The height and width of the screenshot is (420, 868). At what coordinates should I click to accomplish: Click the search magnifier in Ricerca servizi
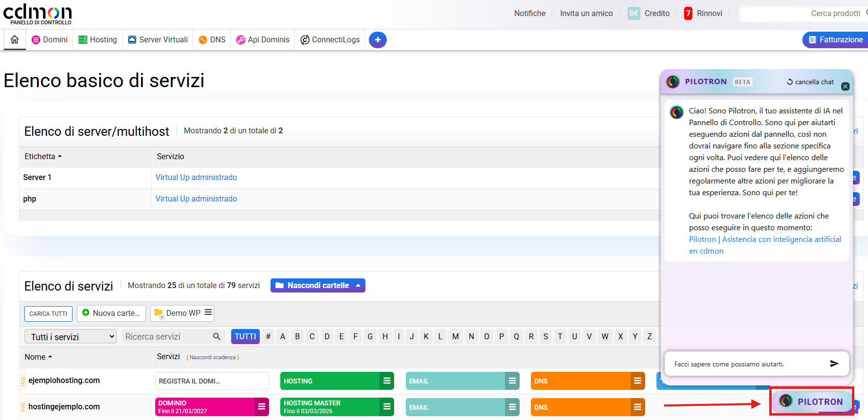[x=217, y=336]
